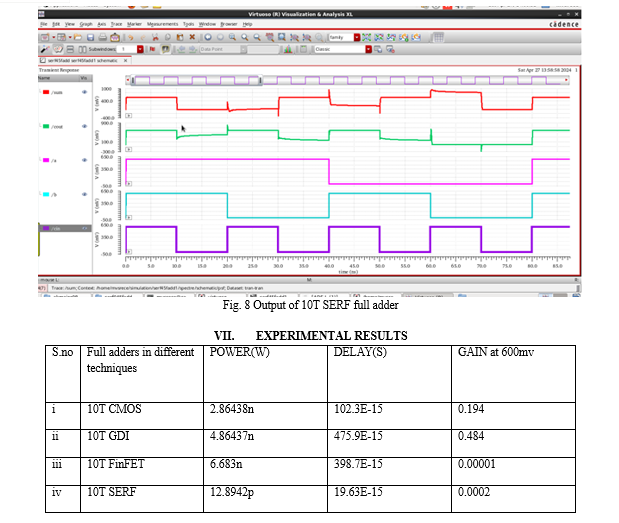Click the magenta /a color swatch

click(46, 160)
